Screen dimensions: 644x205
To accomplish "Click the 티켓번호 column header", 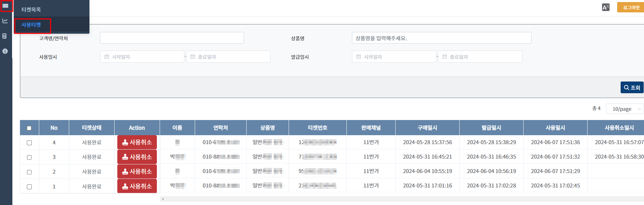I will point(318,128).
